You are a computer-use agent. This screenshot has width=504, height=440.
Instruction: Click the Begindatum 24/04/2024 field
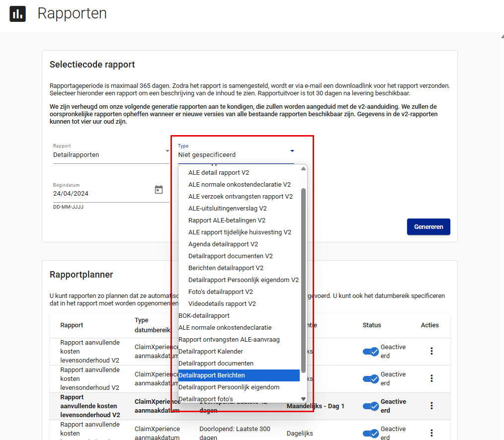(x=111, y=193)
